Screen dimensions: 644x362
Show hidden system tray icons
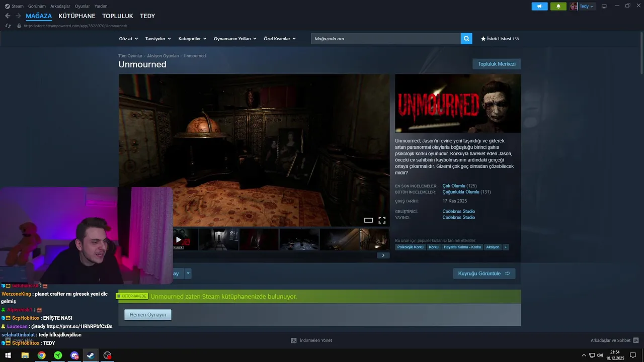(x=584, y=355)
